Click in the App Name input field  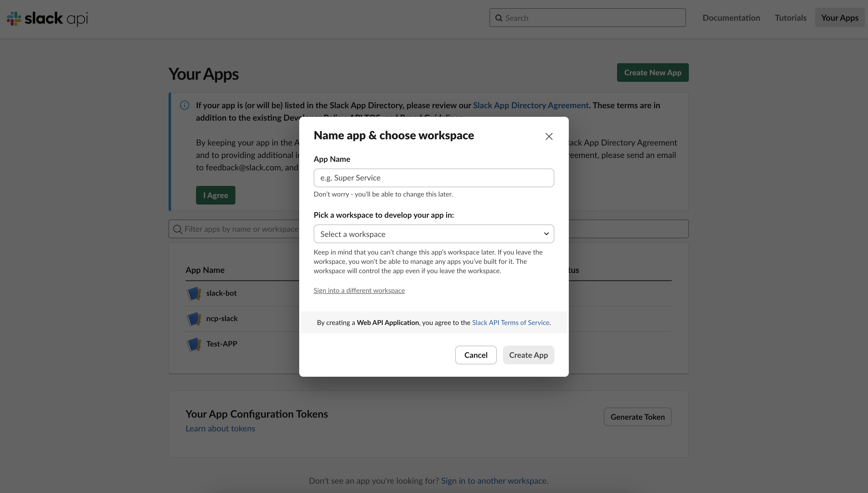433,178
